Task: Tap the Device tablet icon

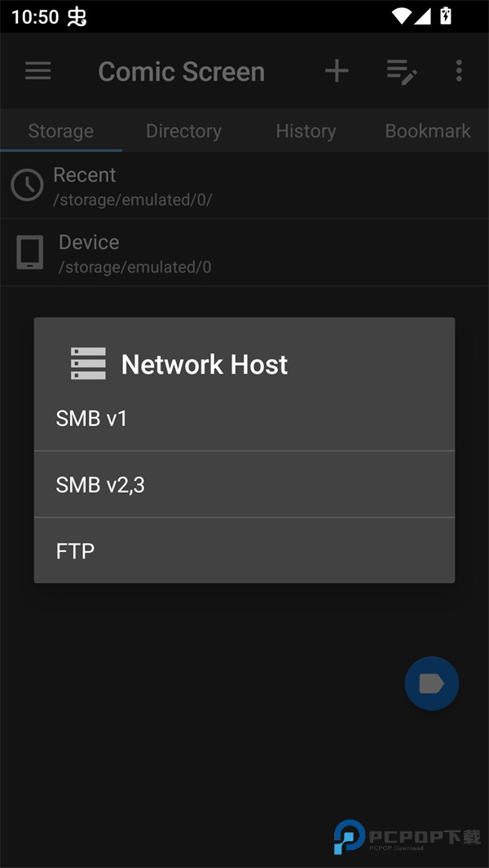Action: click(30, 253)
